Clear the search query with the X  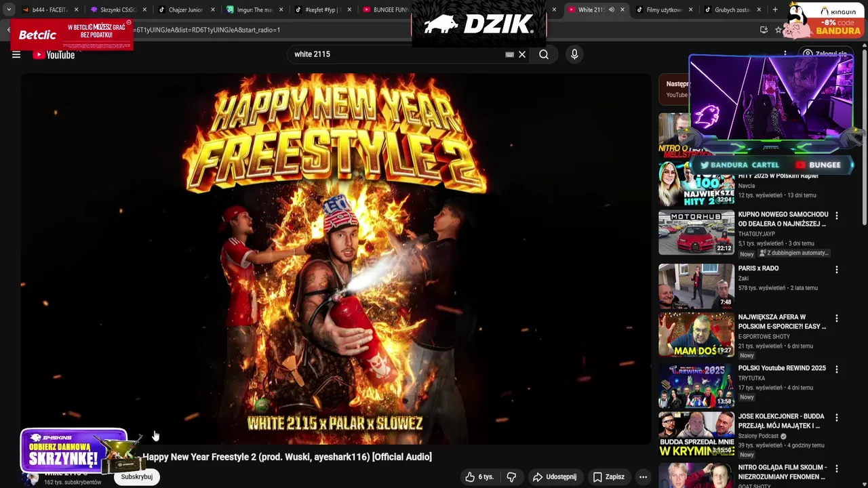pos(522,54)
